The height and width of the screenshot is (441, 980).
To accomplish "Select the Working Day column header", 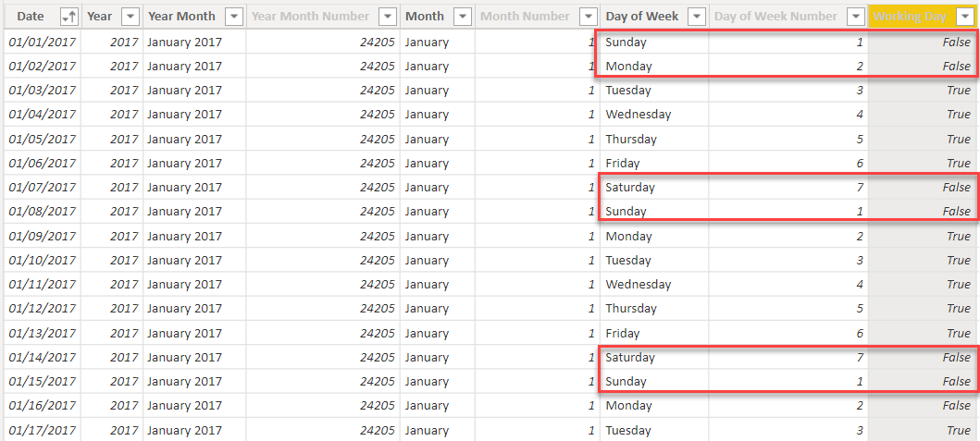I will point(924,17).
